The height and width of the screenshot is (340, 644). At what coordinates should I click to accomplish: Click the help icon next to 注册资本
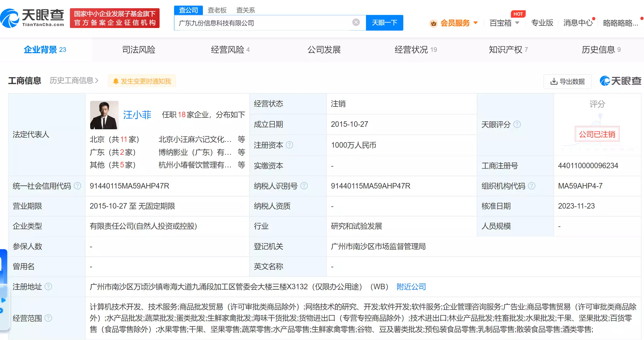click(x=289, y=145)
